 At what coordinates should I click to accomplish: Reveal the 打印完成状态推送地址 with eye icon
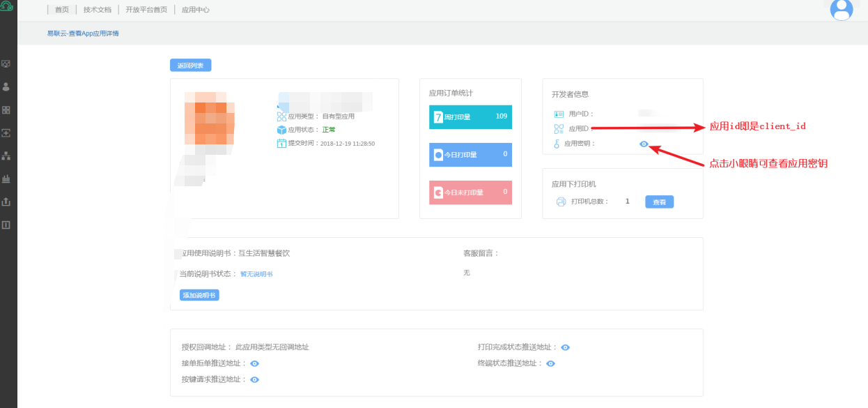click(x=566, y=347)
